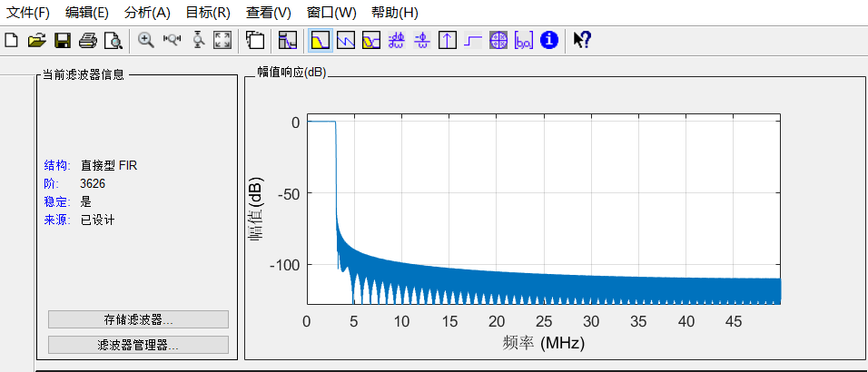The width and height of the screenshot is (868, 372).
Task: Open a saved session via folder icon
Action: [x=36, y=40]
